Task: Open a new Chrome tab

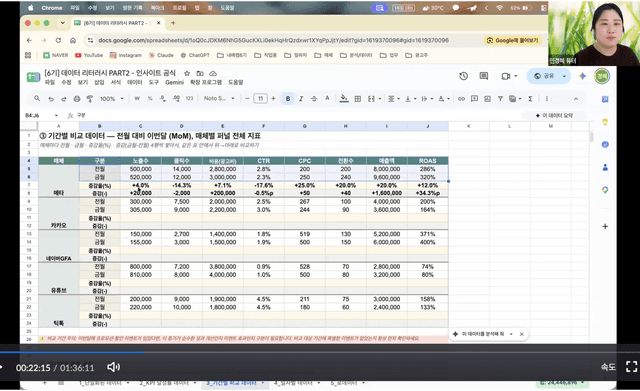Action: pos(173,23)
